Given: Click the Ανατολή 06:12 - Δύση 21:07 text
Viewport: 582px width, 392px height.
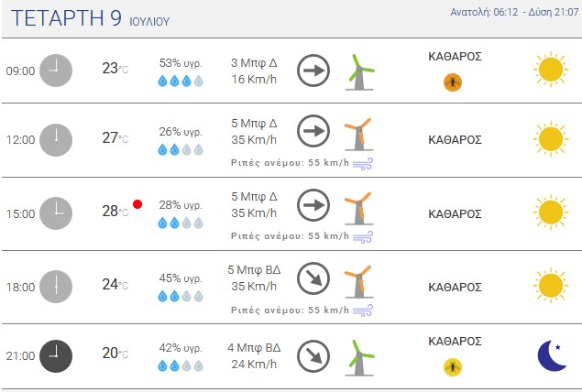Looking at the screenshot, I should (514, 12).
